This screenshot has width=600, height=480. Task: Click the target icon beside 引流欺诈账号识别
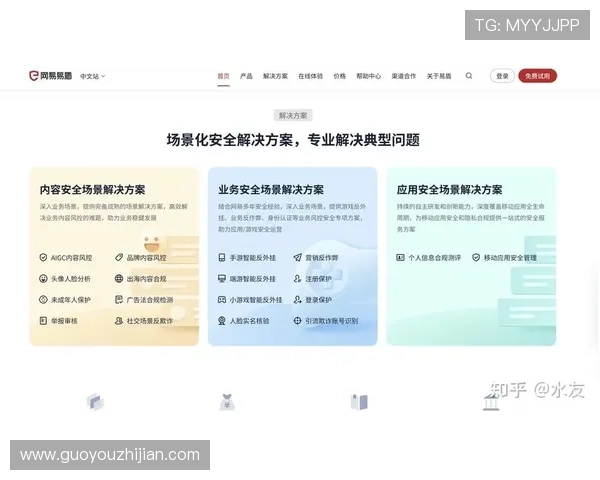coord(297,320)
